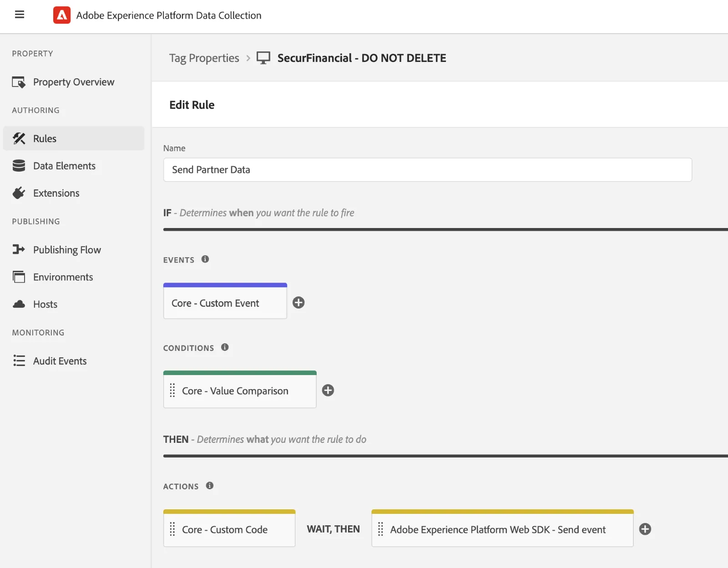
Task: Click Adobe Experience Platform Data Collection title
Action: coord(169,15)
